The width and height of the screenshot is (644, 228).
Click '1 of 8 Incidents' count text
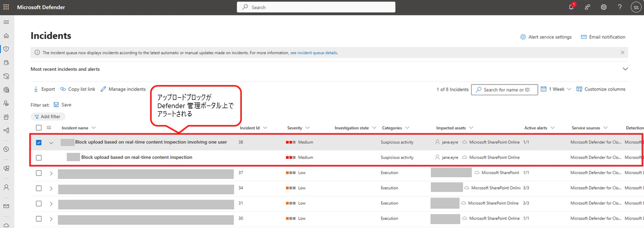click(452, 89)
